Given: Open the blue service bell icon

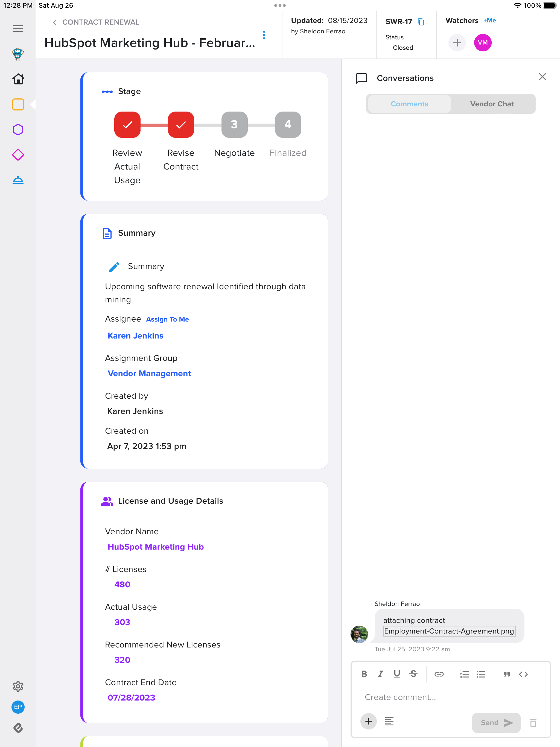Looking at the screenshot, I should [18, 180].
